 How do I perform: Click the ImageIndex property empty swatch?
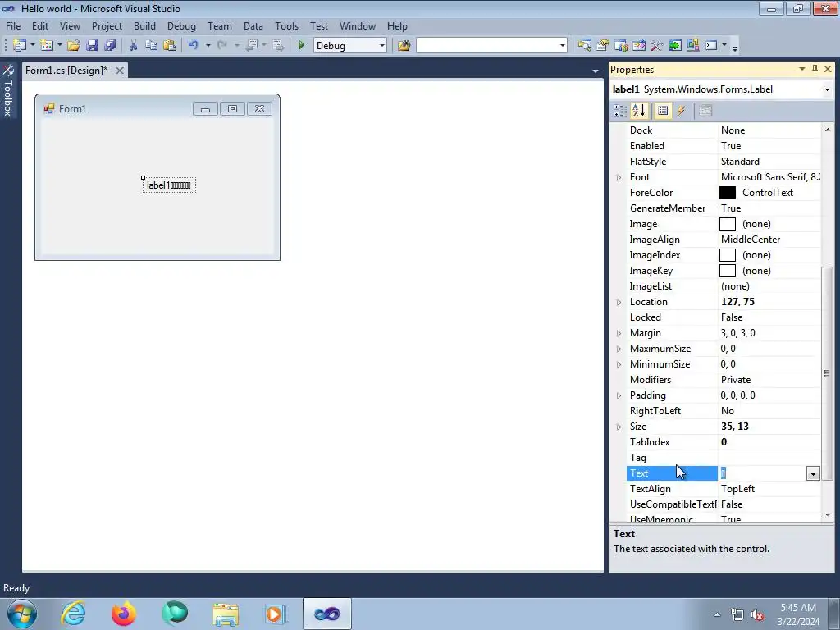click(728, 255)
